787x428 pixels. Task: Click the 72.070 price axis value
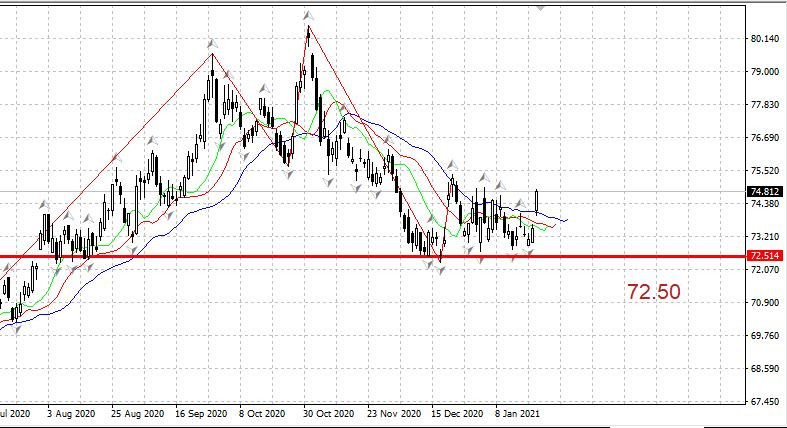[765, 269]
